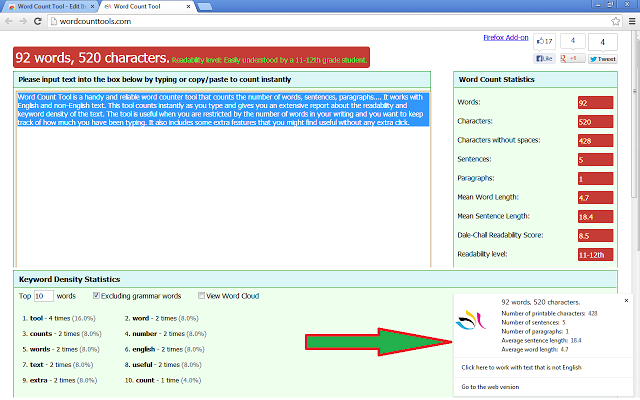Click the Tweet button

[603, 59]
